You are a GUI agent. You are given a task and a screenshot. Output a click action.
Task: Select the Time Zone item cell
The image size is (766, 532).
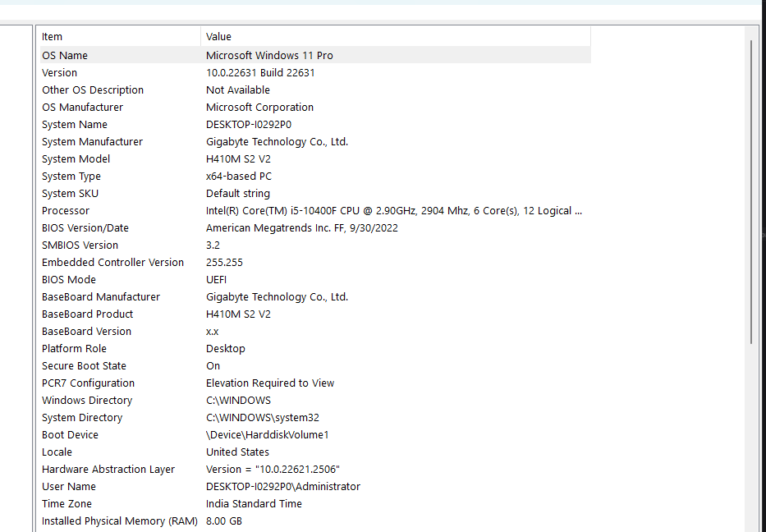pyautogui.click(x=67, y=504)
